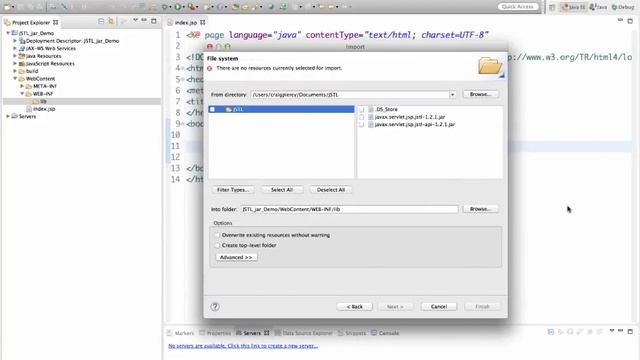Click the JSTL folder icon in left pane
The image size is (640, 360).
[x=229, y=109]
